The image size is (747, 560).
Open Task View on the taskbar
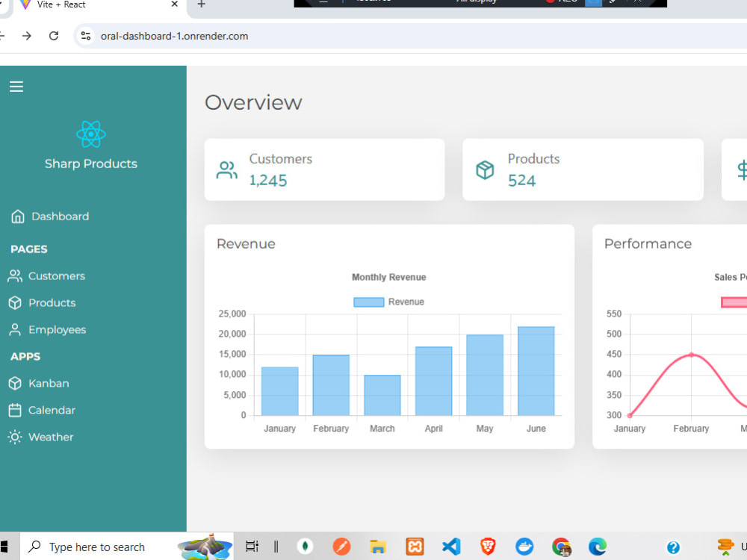coord(252,547)
